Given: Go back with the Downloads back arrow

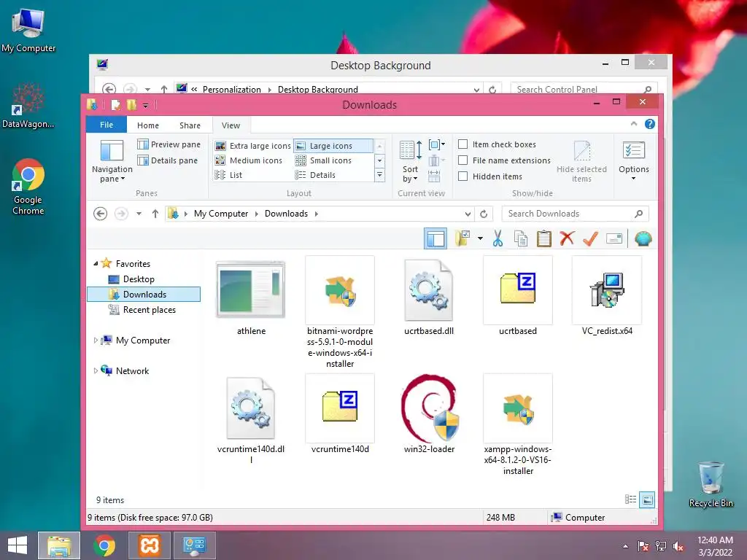Looking at the screenshot, I should click(x=100, y=214).
